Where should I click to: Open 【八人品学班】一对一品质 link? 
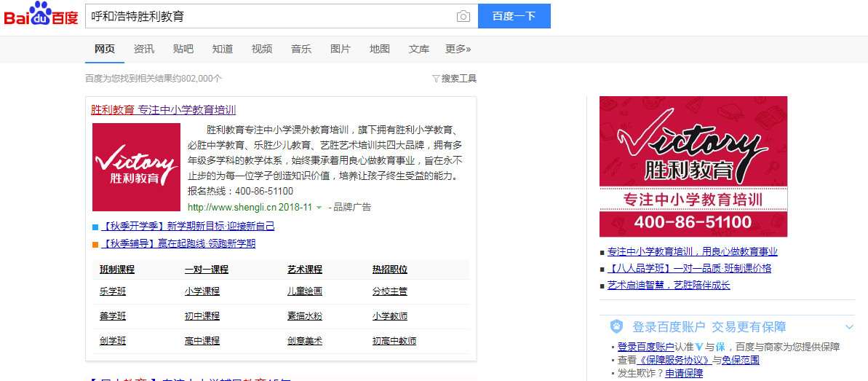click(x=689, y=269)
